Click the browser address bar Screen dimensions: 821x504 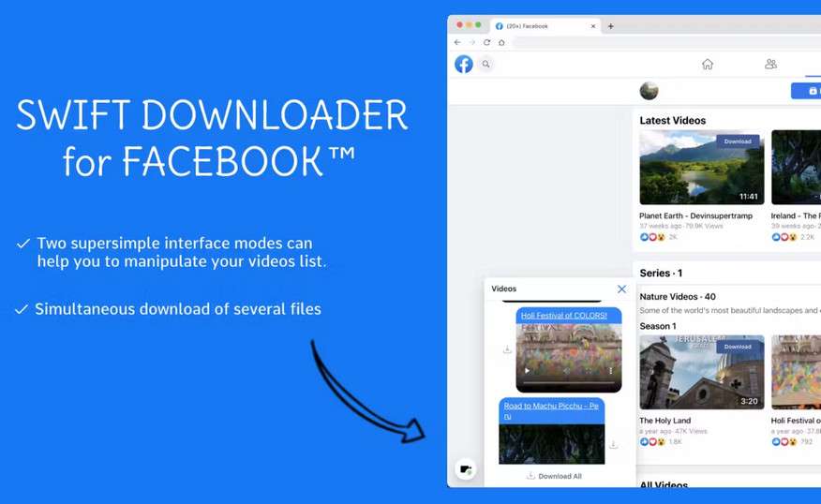(x=665, y=42)
